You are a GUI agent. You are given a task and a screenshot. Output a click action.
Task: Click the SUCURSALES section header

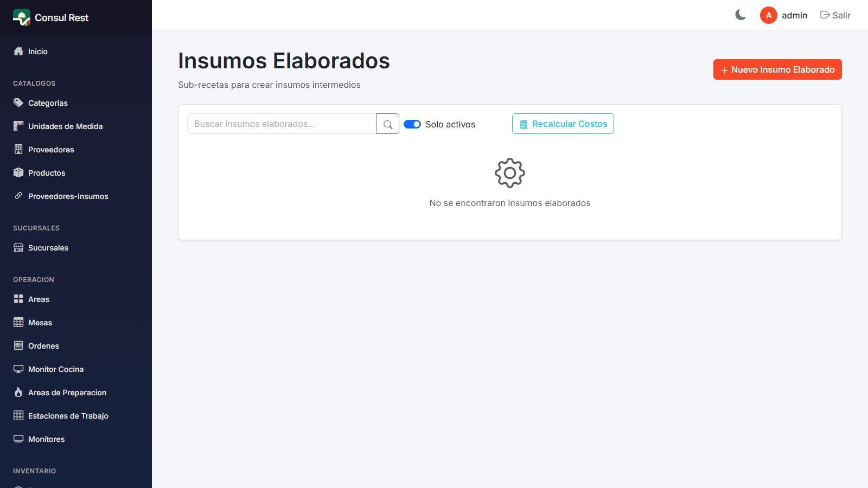(x=36, y=228)
